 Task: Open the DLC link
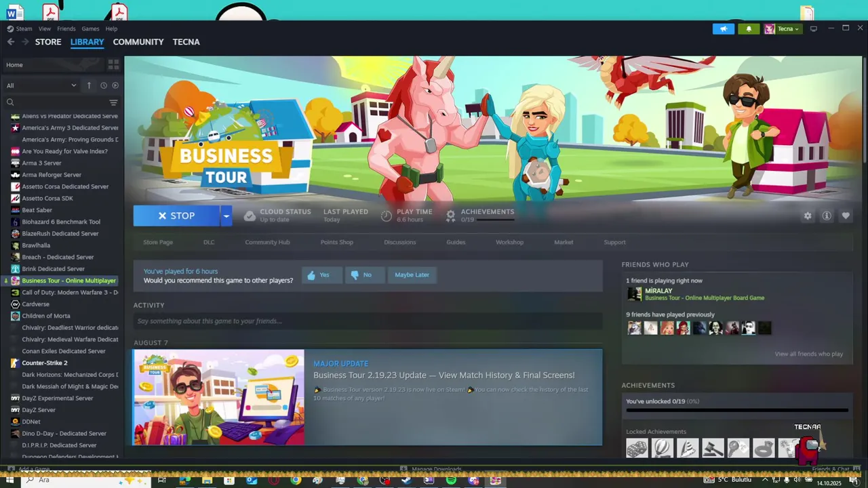coord(209,242)
